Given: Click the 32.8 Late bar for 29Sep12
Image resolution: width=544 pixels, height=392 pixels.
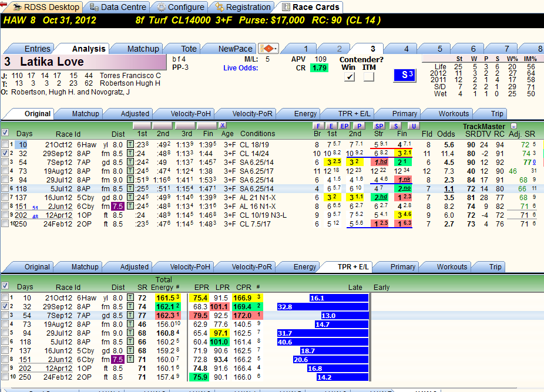Looking at the screenshot, I should (323, 307).
